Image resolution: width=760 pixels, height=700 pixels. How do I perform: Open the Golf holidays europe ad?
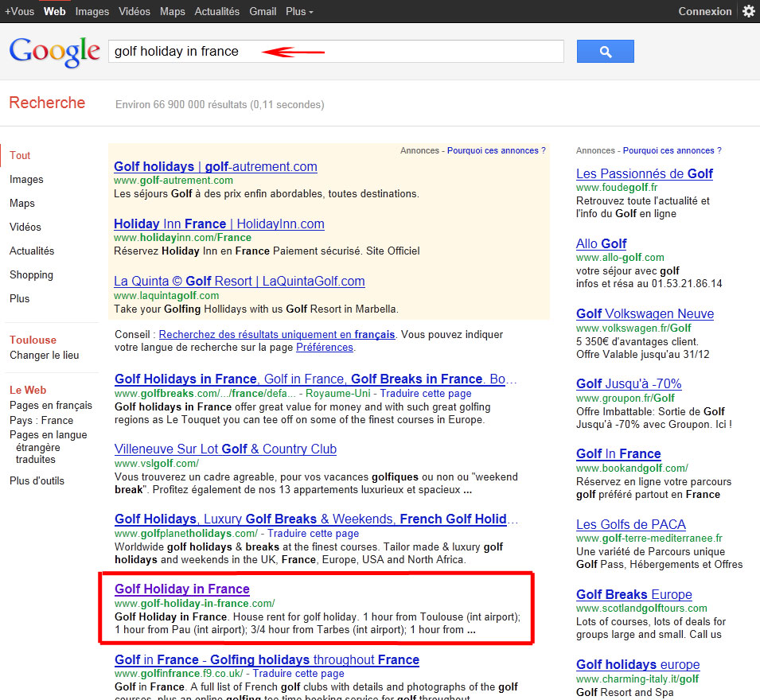point(638,664)
